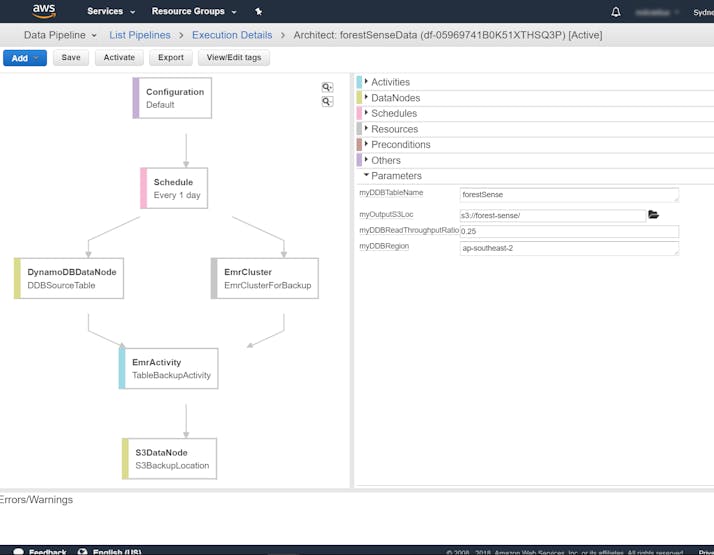Click the Export button
Image resolution: width=714 pixels, height=555 pixels.
[x=171, y=57]
